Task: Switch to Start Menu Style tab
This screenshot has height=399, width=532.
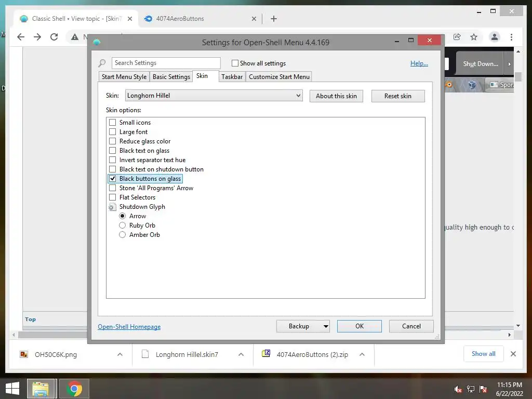Action: [124, 77]
